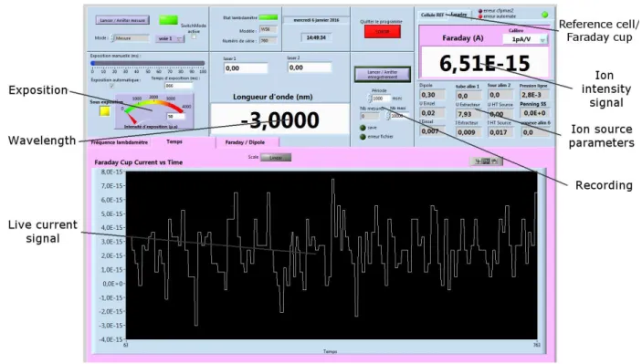Click the Lancer / Arrêter mesure button
642x364 pixels.
(x=122, y=20)
